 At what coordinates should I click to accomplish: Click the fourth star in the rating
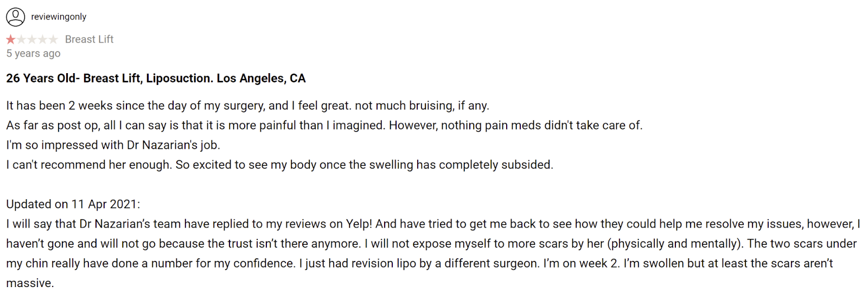42,40
